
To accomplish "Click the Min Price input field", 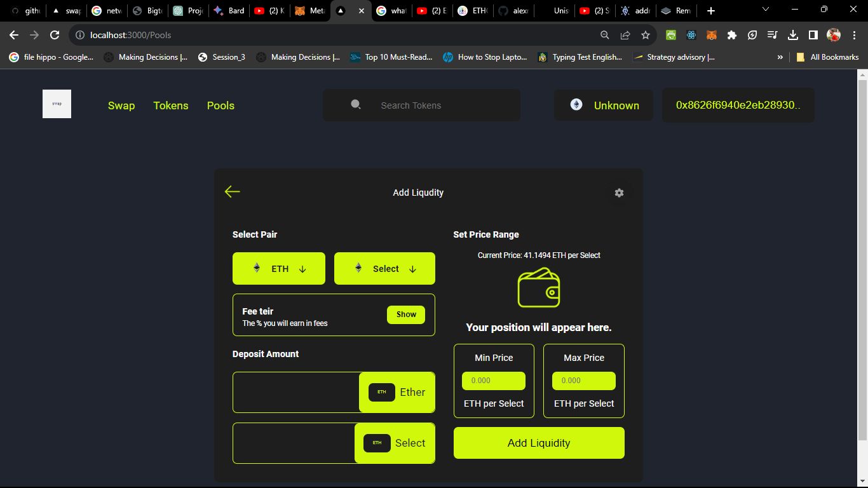I will (x=494, y=381).
